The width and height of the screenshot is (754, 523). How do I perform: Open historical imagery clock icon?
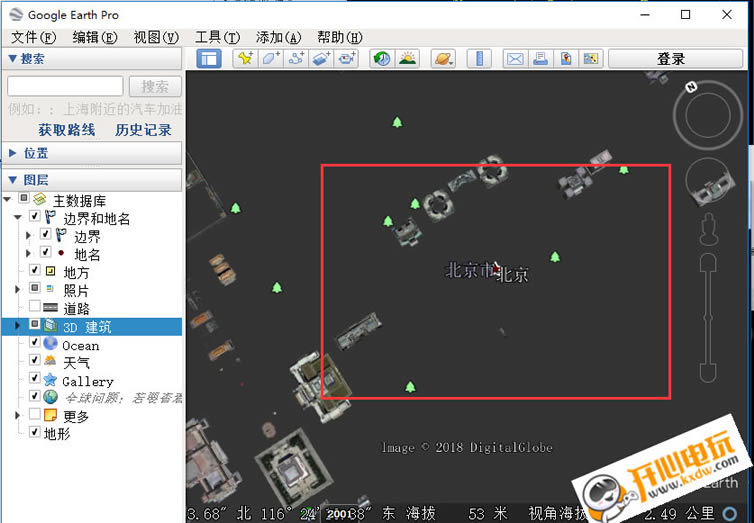[382, 59]
